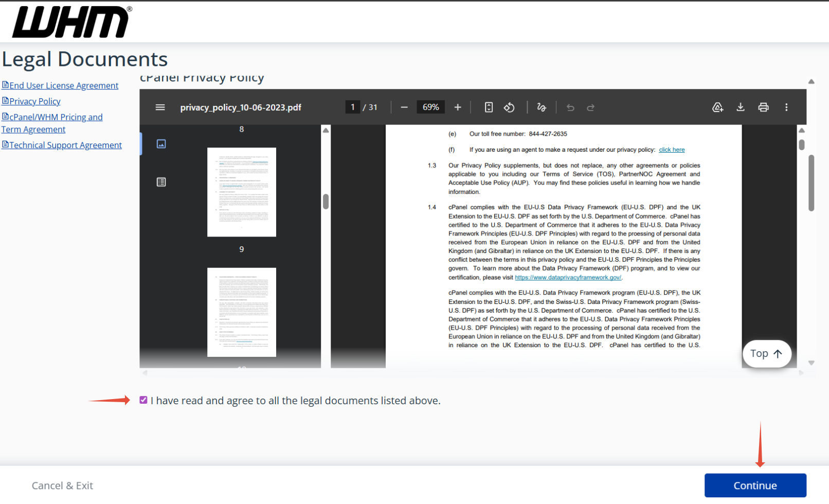The image size is (829, 504).
Task: Select the draw annotation tool
Action: [x=542, y=107]
